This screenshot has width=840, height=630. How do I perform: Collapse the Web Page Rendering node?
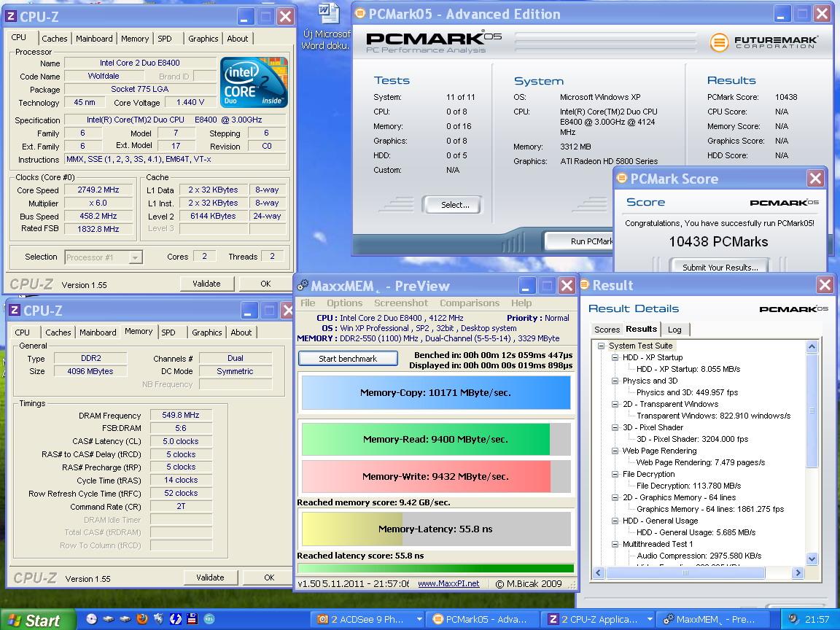pyautogui.click(x=615, y=451)
